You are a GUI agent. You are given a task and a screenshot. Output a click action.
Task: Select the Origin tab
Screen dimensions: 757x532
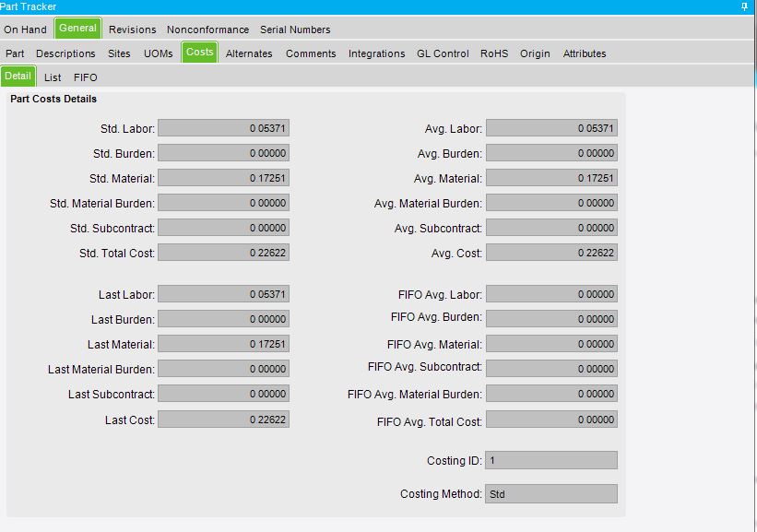coord(535,53)
